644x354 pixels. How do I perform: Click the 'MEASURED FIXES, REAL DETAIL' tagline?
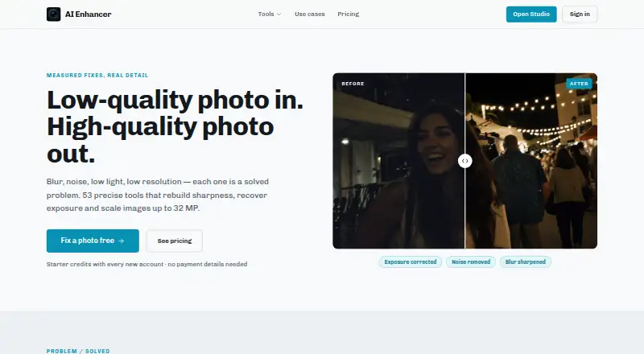(x=97, y=75)
